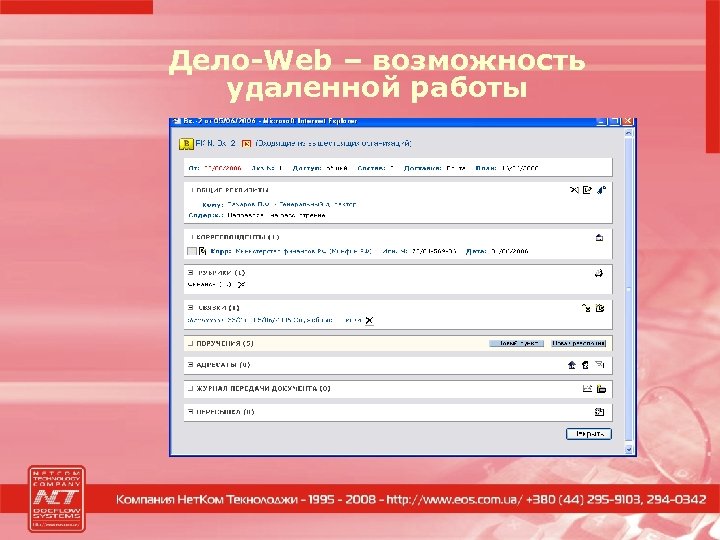The width and height of the screenshot is (720, 540).
Task: Open the Корр: Министерство финансов link
Action: 304,251
